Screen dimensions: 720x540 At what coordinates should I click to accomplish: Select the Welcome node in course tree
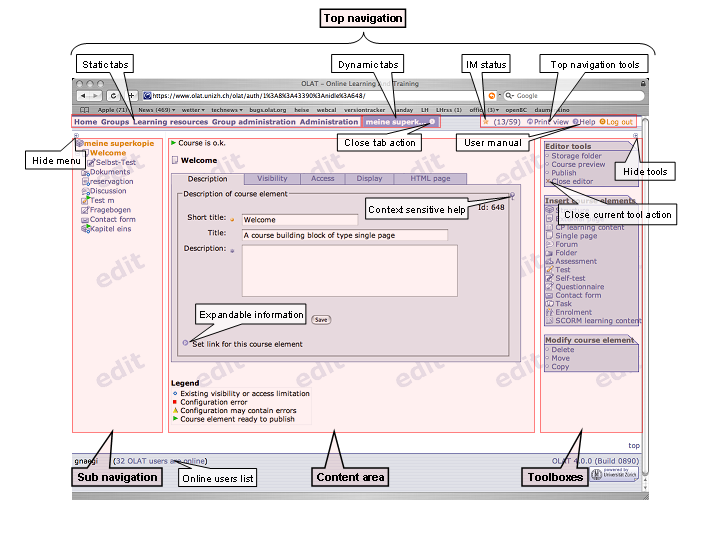coord(108,153)
